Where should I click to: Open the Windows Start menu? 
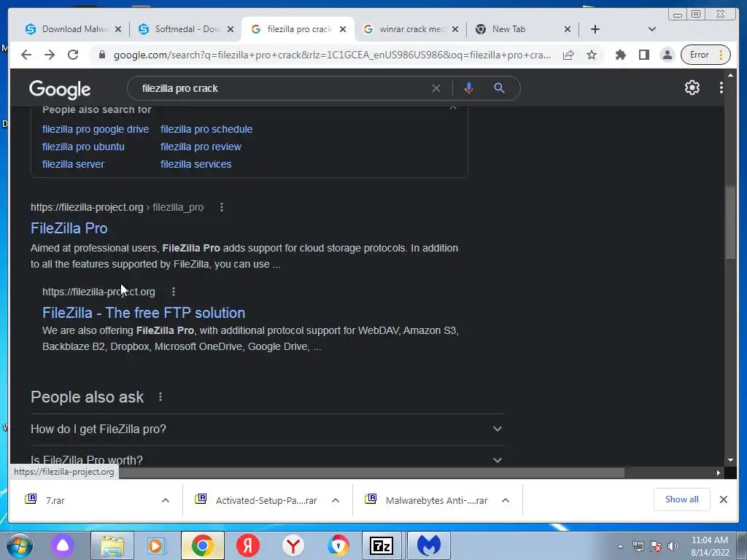20,545
